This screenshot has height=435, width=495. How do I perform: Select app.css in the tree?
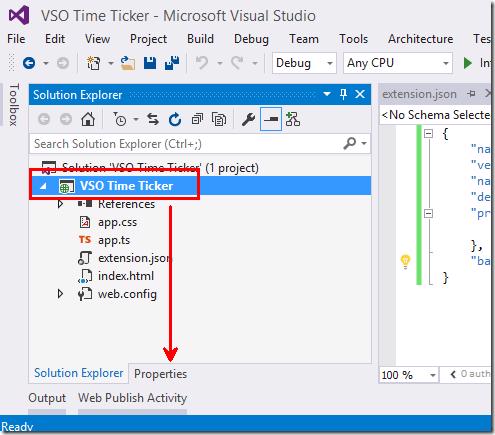click(x=117, y=222)
